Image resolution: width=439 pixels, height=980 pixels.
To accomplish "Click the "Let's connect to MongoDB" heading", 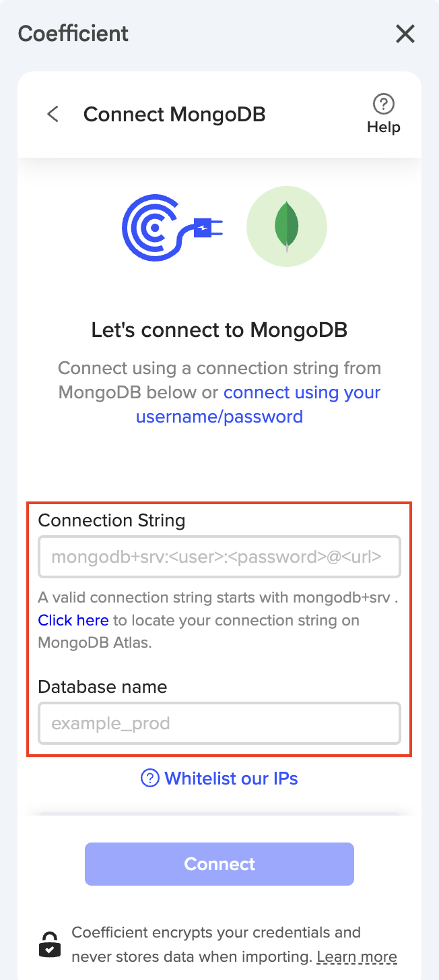I will 219,330.
